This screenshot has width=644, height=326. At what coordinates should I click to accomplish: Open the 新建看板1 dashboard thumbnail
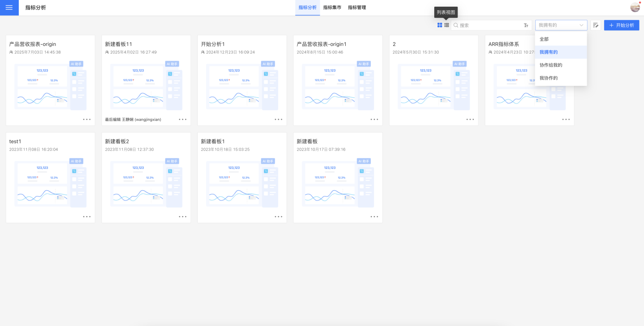pos(242,183)
